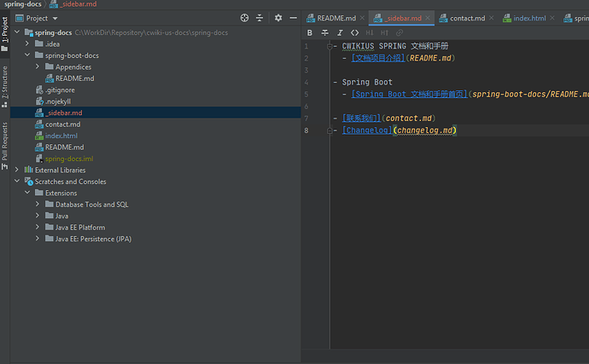Image resolution: width=589 pixels, height=364 pixels.
Task: Click the 文档项目介绍 link on line 2
Action: point(378,58)
